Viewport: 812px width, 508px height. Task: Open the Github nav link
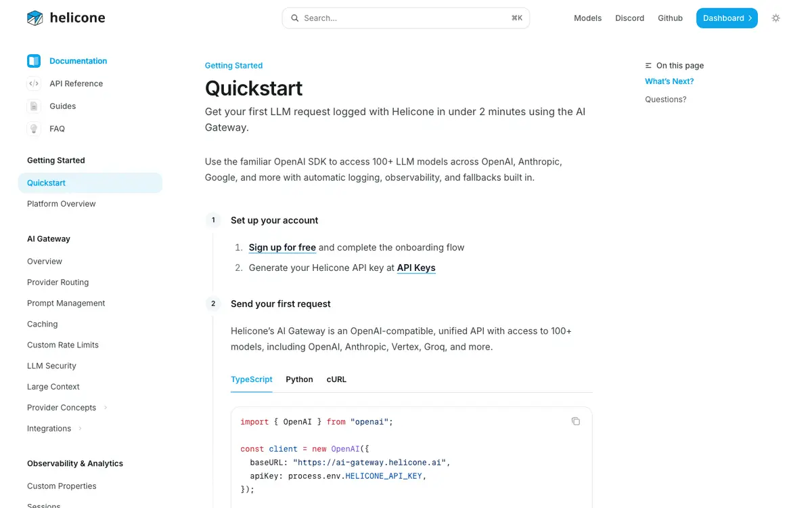point(670,18)
